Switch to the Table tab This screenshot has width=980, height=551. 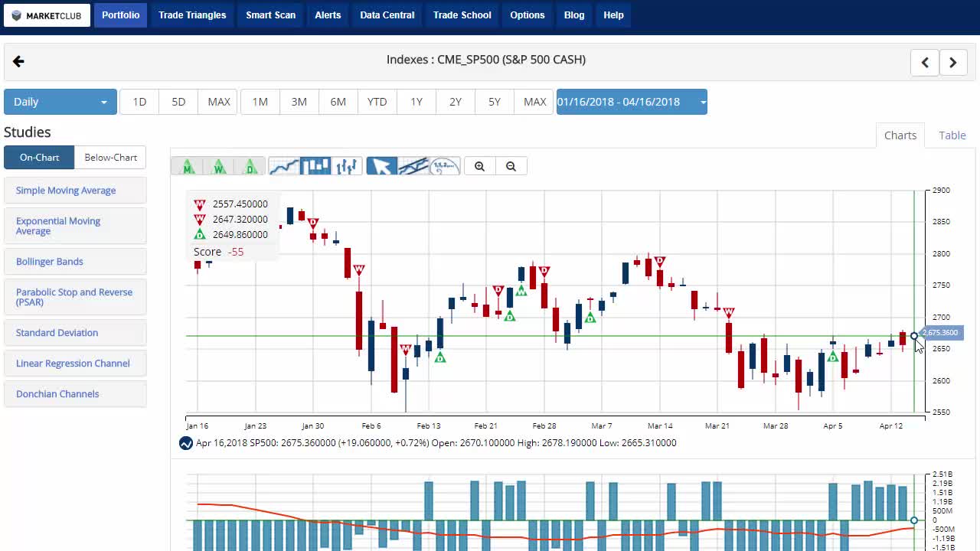click(x=952, y=135)
